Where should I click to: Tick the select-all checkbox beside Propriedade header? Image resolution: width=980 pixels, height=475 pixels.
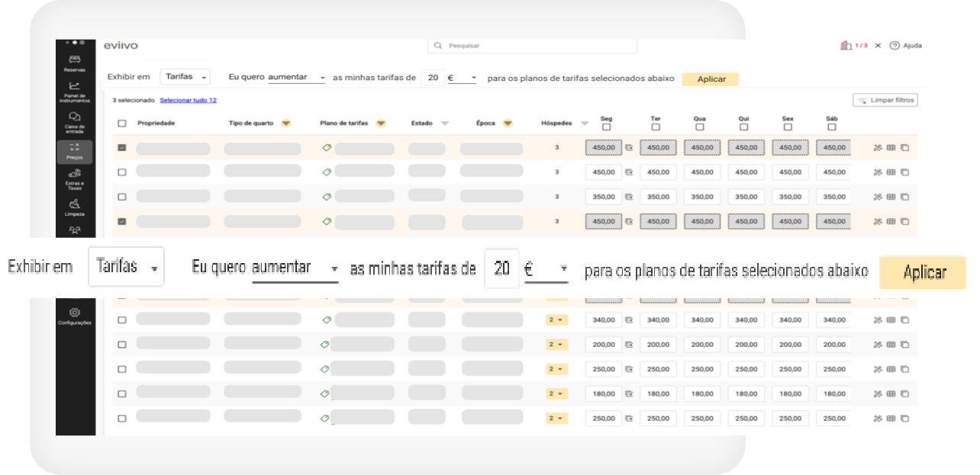(122, 124)
